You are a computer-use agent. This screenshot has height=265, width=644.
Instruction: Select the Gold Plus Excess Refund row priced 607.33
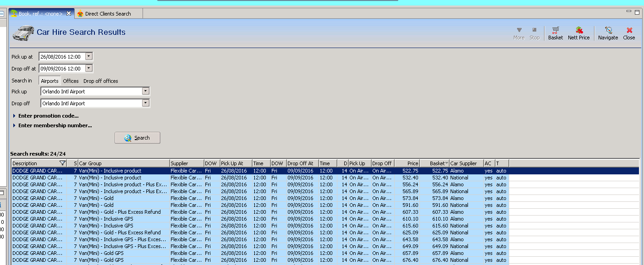click(x=325, y=212)
